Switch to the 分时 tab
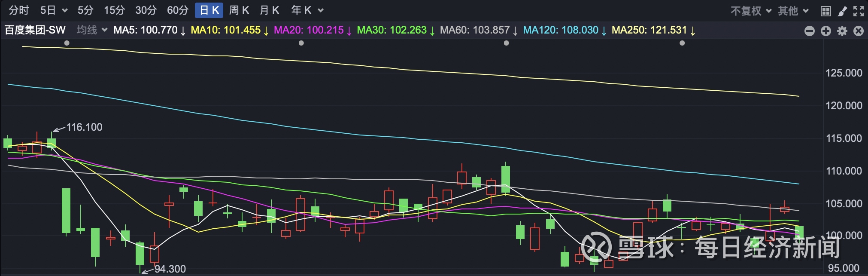This screenshot has height=276, width=868. click(x=18, y=10)
